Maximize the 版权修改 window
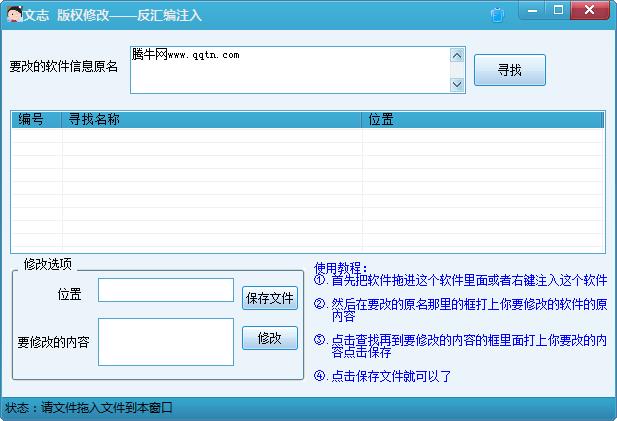This screenshot has width=617, height=421. 558,10
